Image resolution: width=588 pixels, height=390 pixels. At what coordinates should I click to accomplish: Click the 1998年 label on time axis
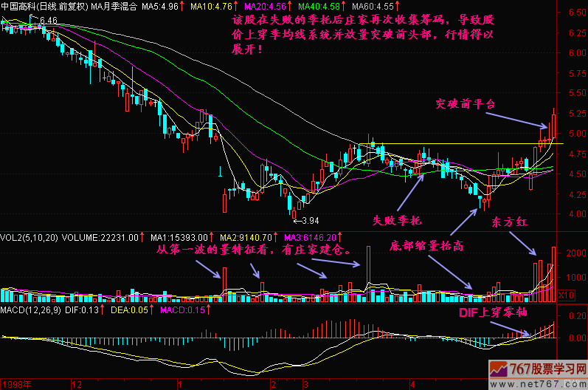15,384
